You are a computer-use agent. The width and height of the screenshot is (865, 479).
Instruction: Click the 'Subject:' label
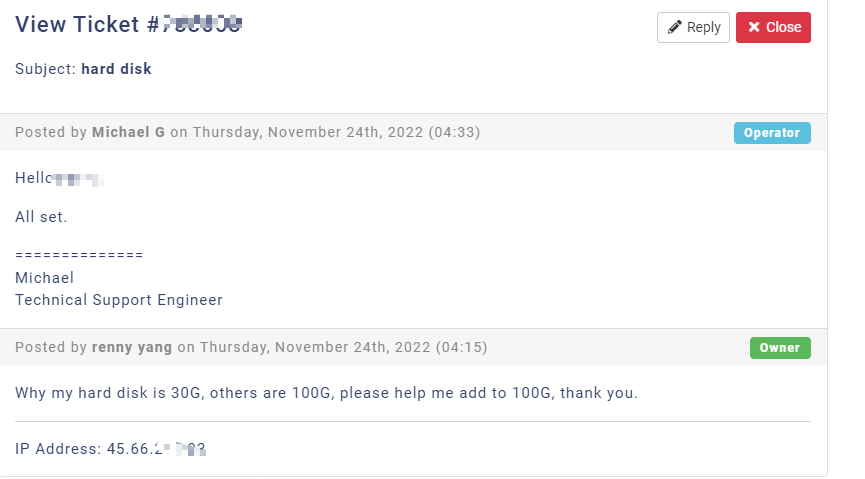point(45,69)
